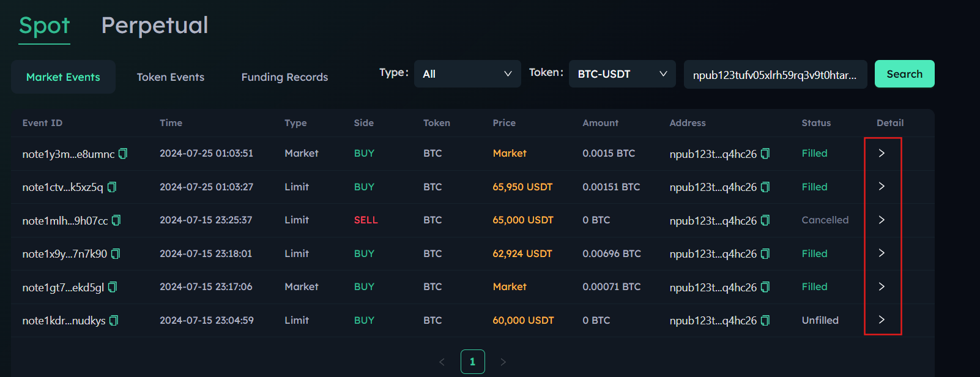The height and width of the screenshot is (377, 980).
Task: Go to next page arrow
Action: point(503,362)
